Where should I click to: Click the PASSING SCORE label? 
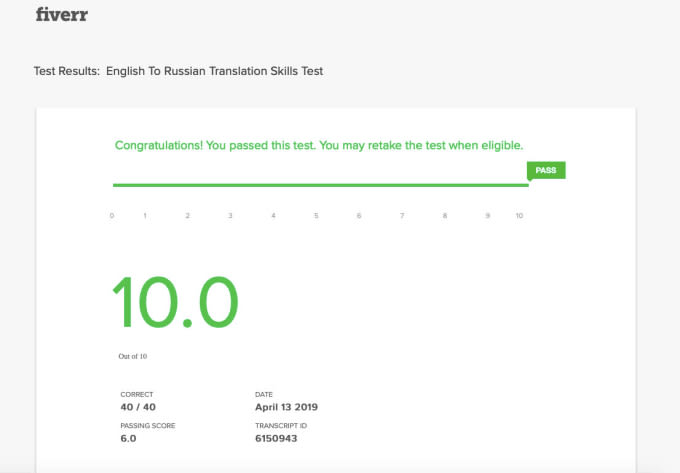(x=146, y=426)
